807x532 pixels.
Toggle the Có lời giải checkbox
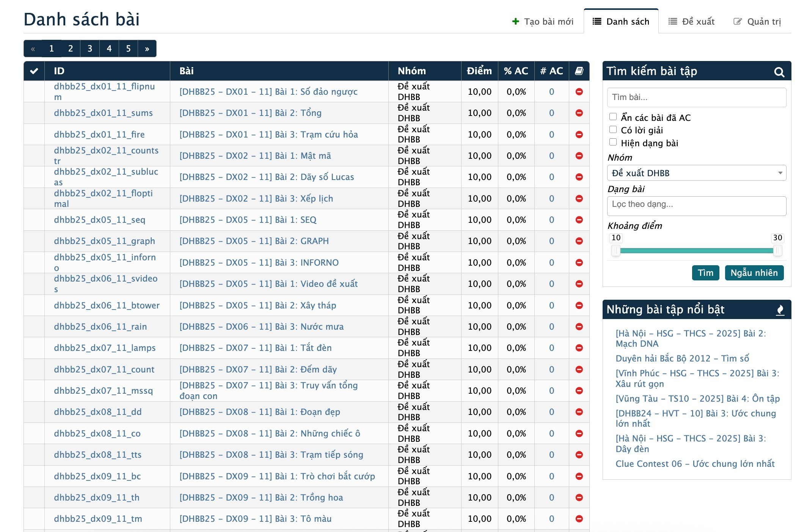tap(613, 130)
